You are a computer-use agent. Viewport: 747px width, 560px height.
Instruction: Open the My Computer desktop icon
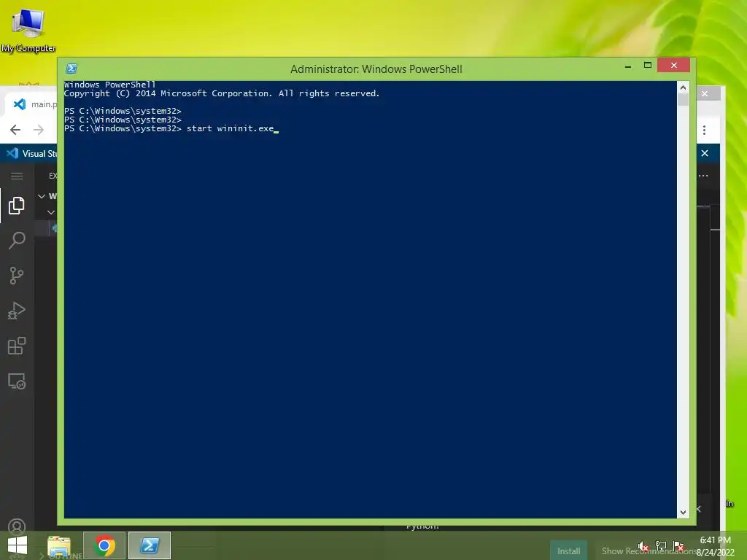coord(28,29)
